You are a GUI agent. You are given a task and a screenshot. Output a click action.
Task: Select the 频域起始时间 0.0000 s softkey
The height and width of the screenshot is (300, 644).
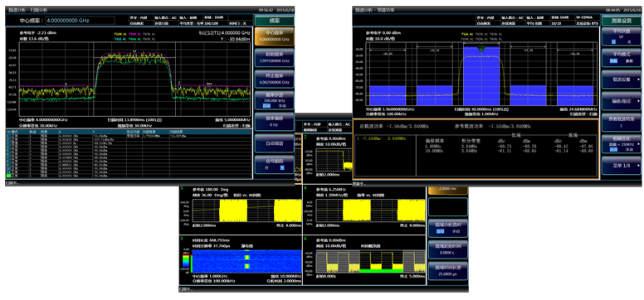pos(448,249)
